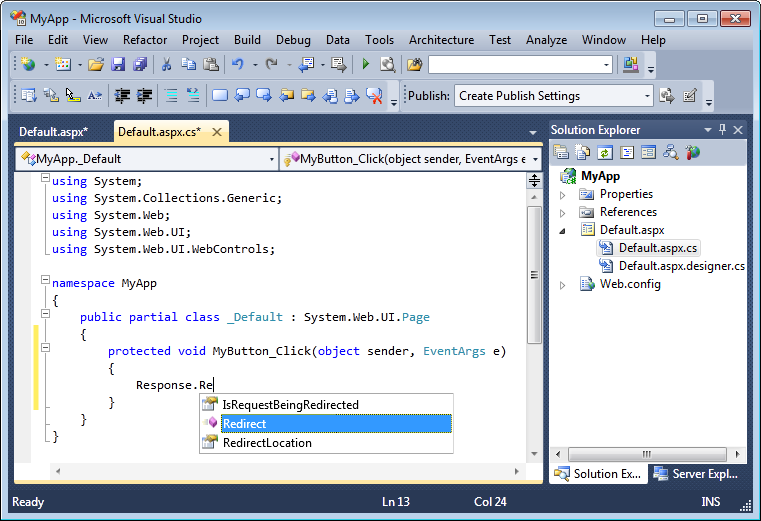This screenshot has height=521, width=761.
Task: Open the active files tab list dropdown
Action: pyautogui.click(x=533, y=133)
